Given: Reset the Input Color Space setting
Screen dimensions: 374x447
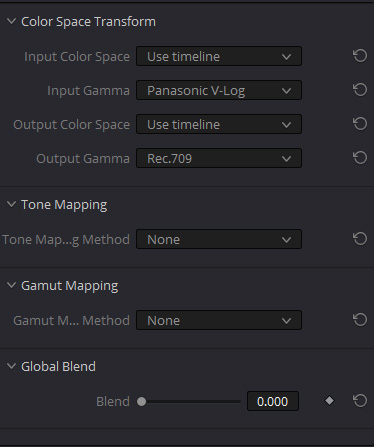Looking at the screenshot, I should pyautogui.click(x=360, y=56).
